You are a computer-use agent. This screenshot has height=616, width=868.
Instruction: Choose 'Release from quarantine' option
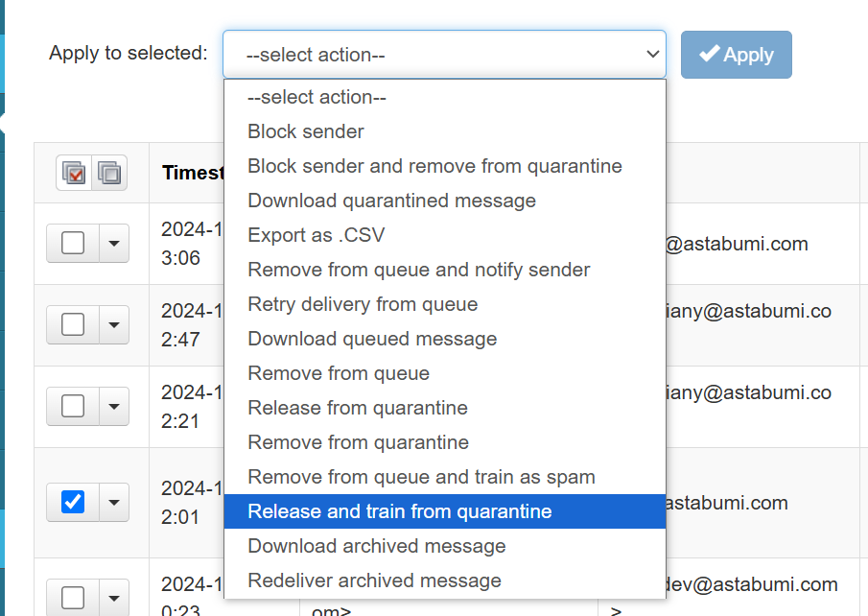coord(358,408)
